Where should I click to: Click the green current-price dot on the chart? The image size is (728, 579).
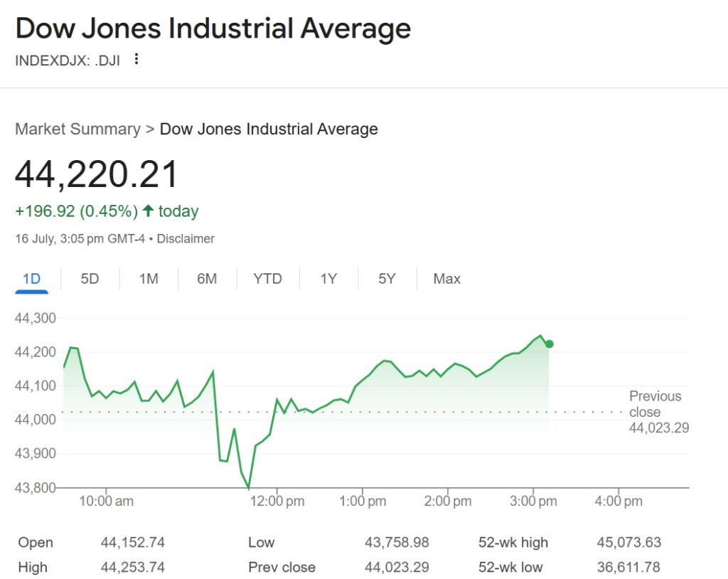point(549,344)
